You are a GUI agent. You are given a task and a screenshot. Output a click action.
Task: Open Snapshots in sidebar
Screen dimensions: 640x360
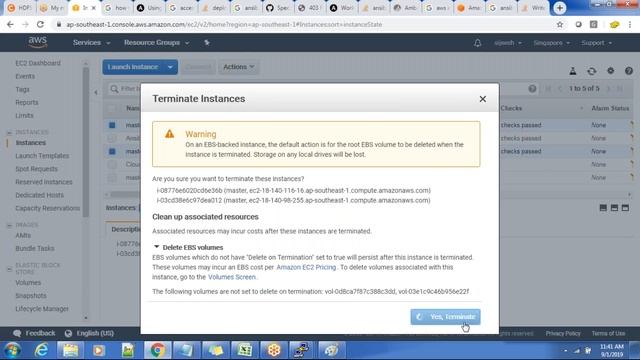click(x=31, y=296)
